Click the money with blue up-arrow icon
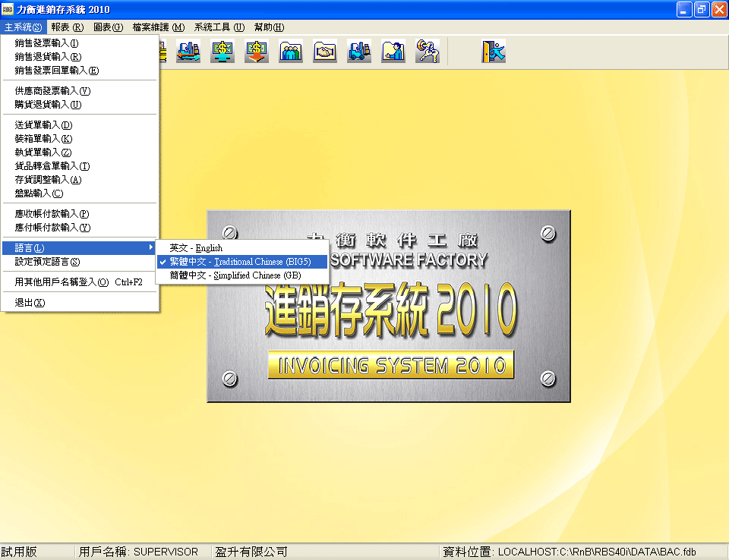Screen dimensions: 729x560 (x=222, y=51)
